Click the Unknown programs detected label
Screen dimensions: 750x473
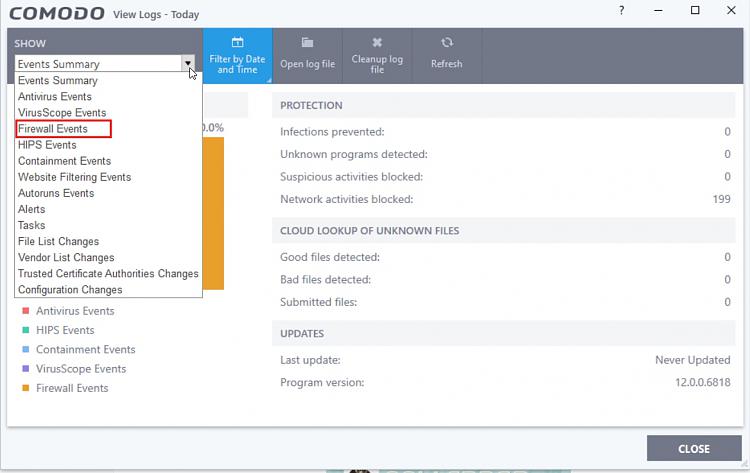coord(354,154)
